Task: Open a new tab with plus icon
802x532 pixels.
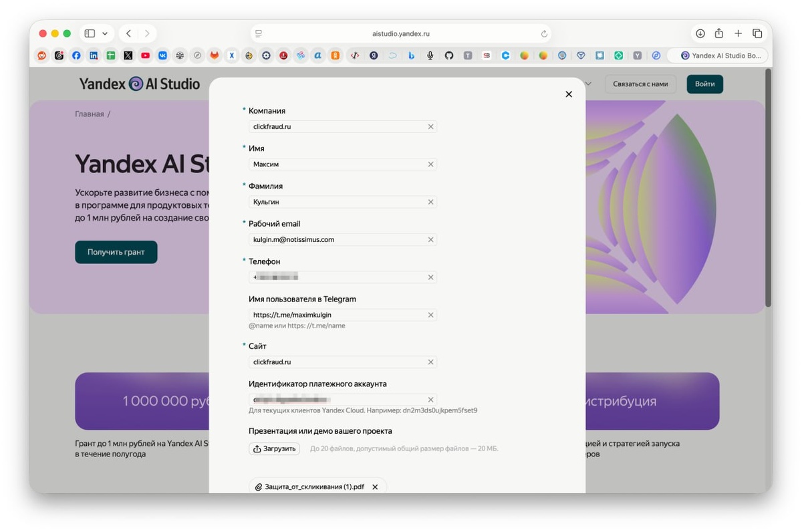Action: [738, 33]
